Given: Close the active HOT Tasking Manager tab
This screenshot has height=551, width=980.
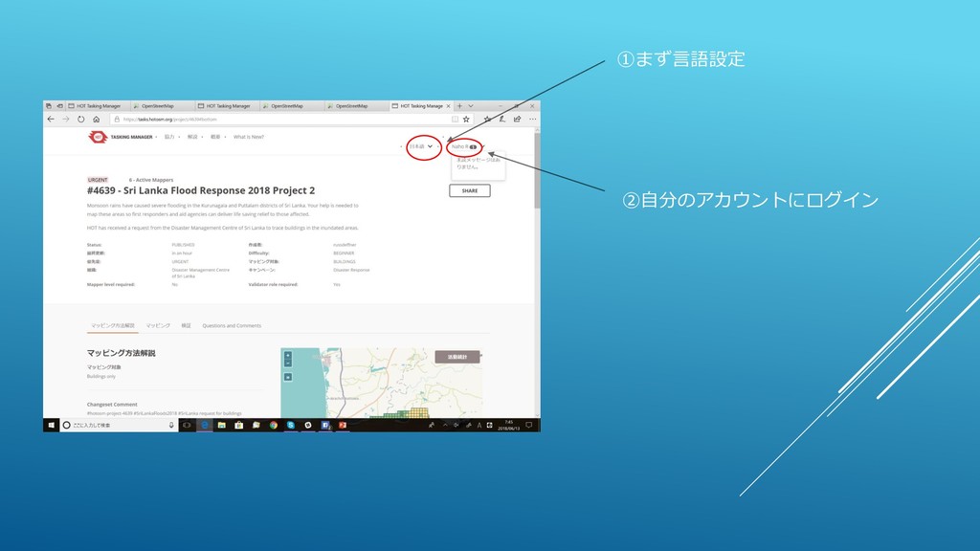Looking at the screenshot, I should pyautogui.click(x=448, y=106).
